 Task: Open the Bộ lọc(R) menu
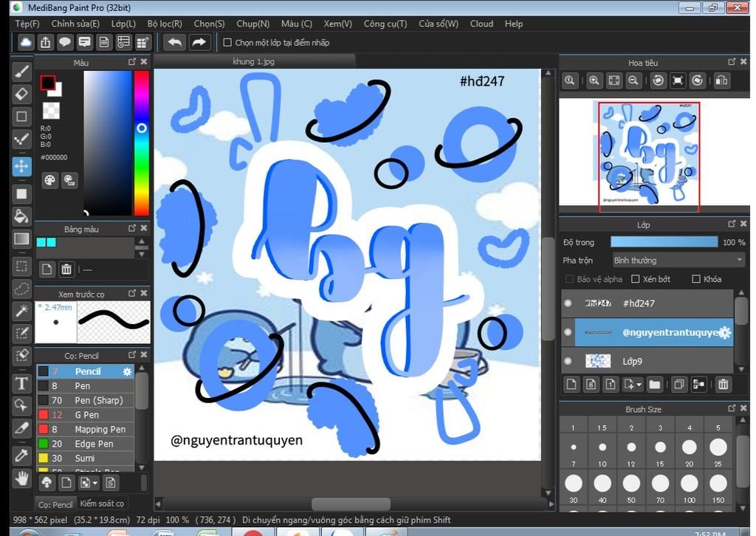(165, 24)
